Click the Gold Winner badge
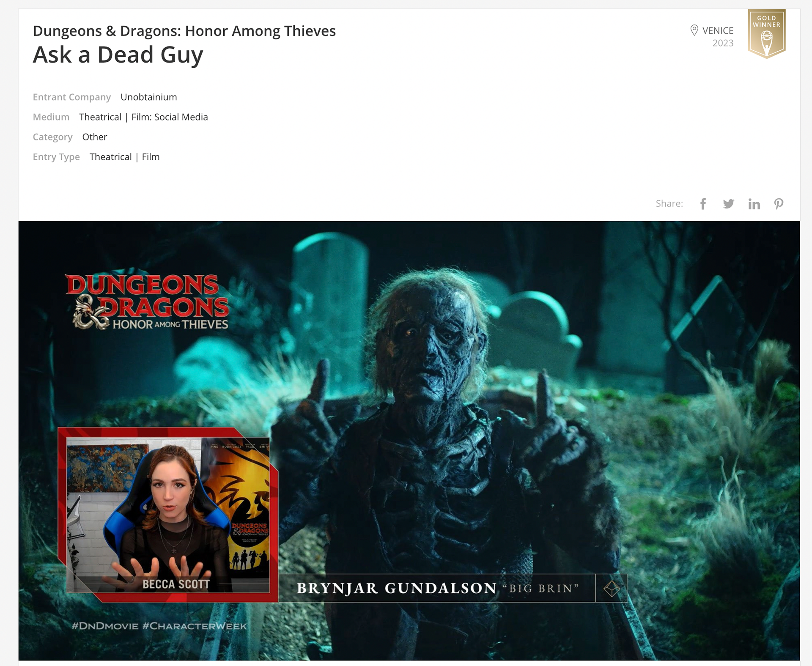The image size is (812, 666). [766, 34]
